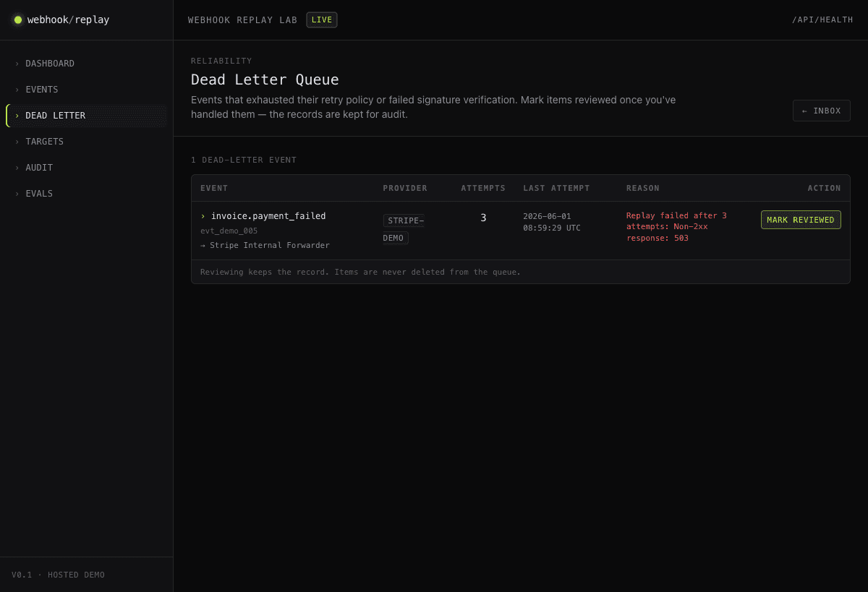Go to Events in the sidebar

coord(86,90)
